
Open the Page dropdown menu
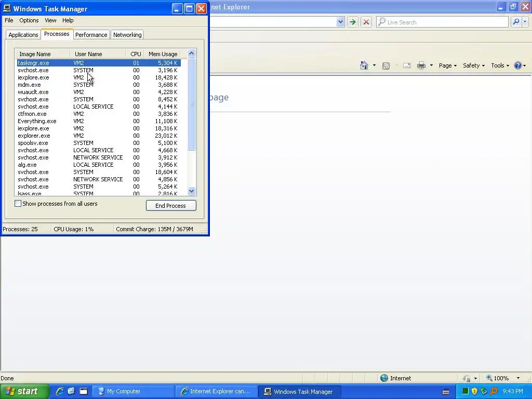point(447,65)
